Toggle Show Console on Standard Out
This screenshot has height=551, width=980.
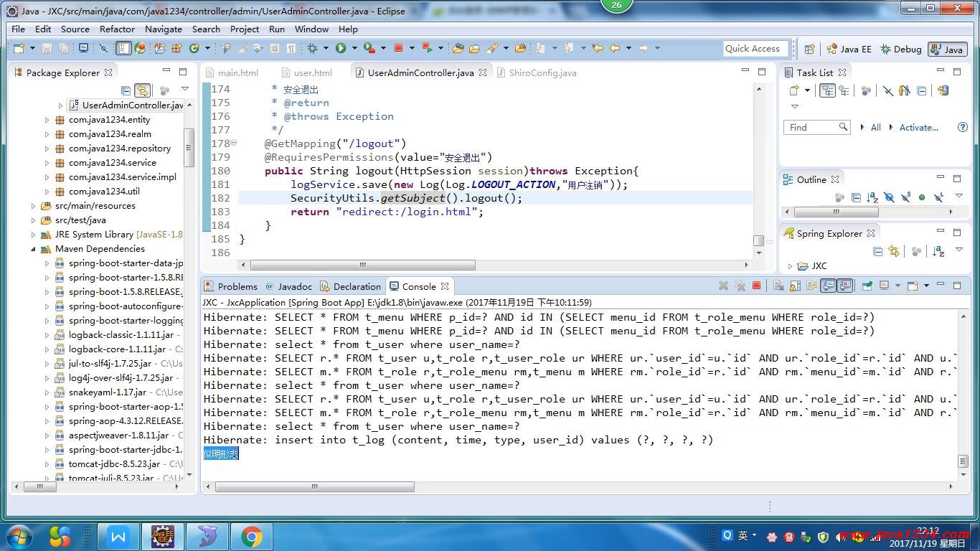click(829, 286)
